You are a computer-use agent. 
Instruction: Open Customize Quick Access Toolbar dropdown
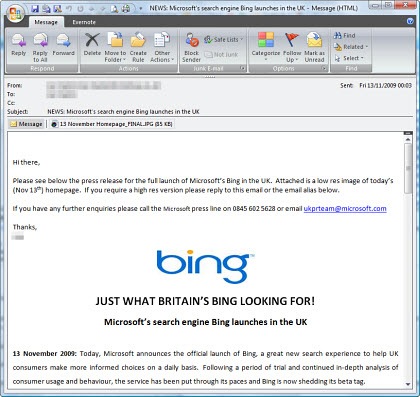(141, 9)
